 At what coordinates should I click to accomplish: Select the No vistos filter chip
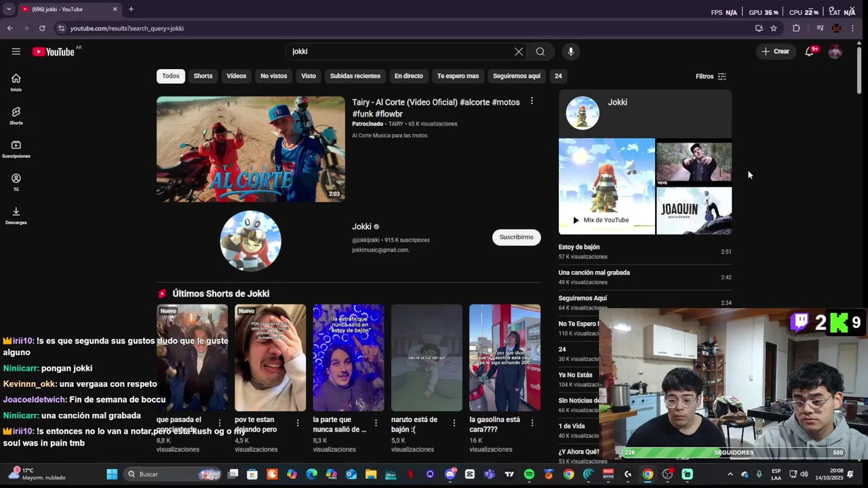point(274,76)
